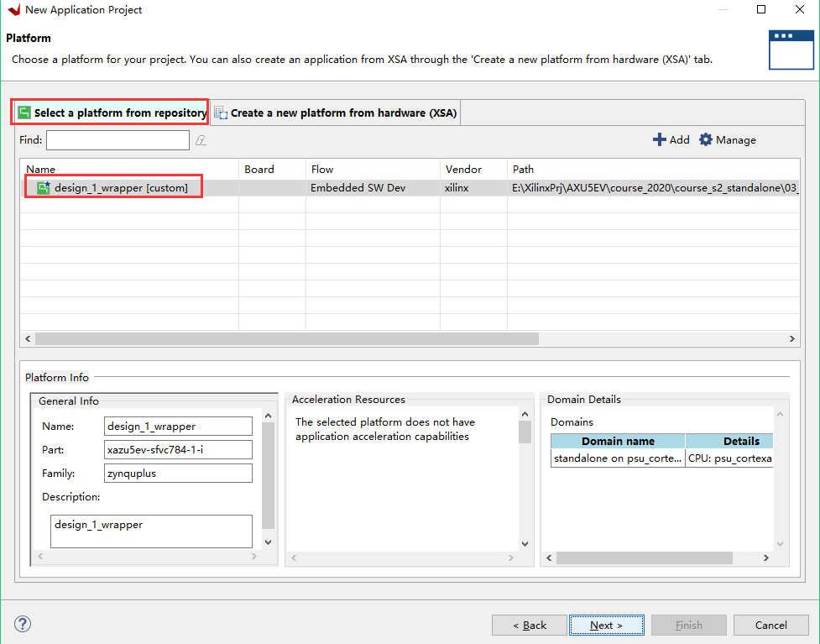Viewport: 820px width, 644px height.
Task: Go to previous page with Back button
Action: point(530,626)
